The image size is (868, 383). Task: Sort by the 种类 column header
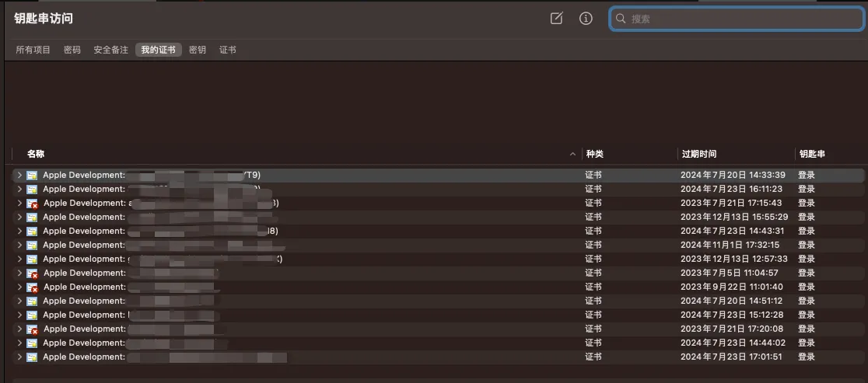point(594,154)
